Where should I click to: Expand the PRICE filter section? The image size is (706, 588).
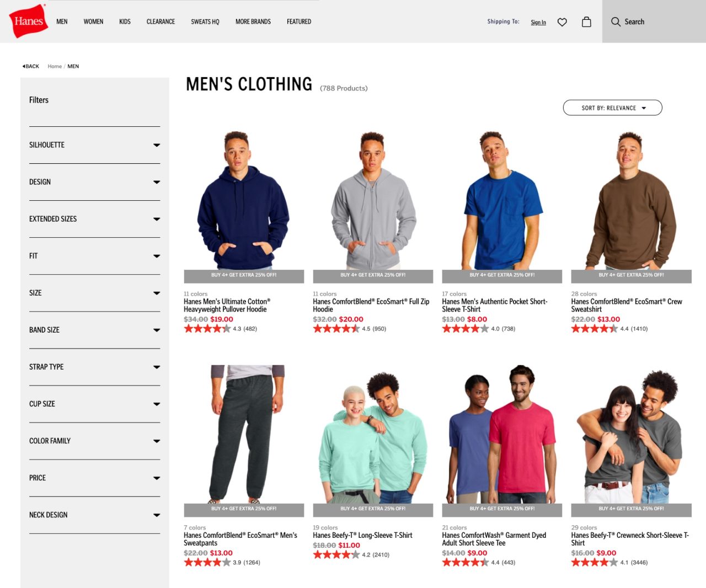pos(94,478)
